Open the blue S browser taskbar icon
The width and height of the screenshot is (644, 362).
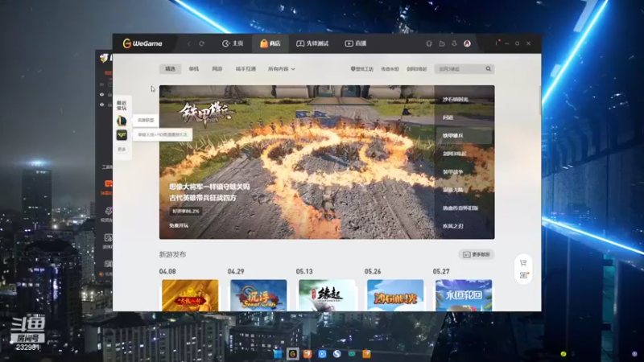click(337, 354)
